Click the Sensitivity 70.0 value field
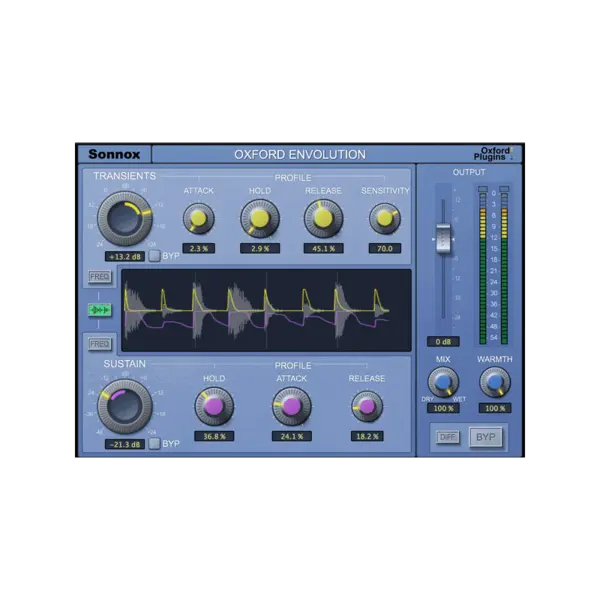Viewport: 600px width, 600px height. coord(385,248)
